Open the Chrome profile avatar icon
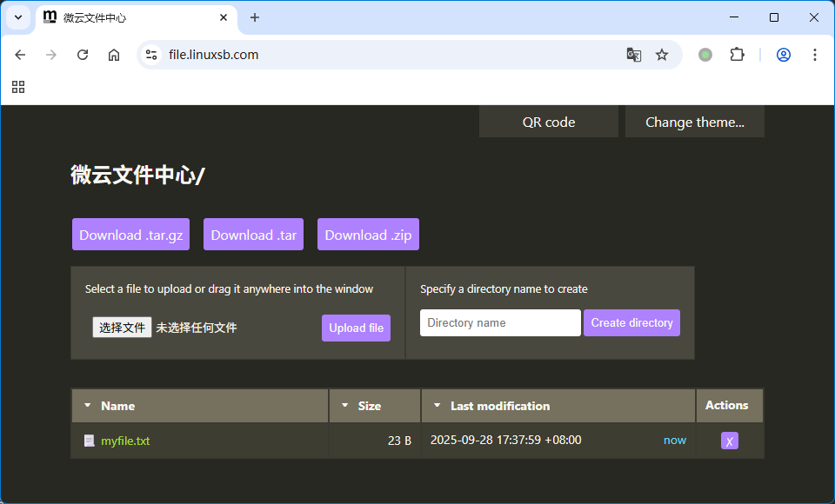 point(784,55)
